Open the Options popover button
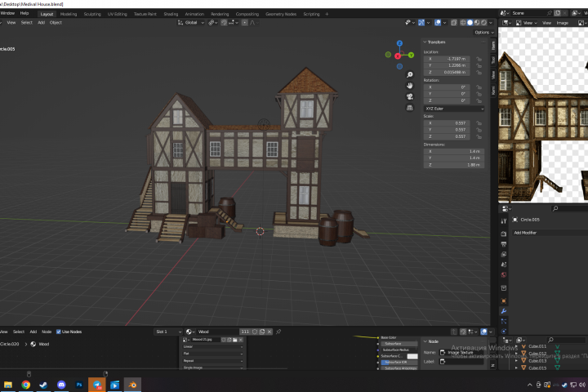Viewport: 588px width, 392px height. click(x=484, y=33)
